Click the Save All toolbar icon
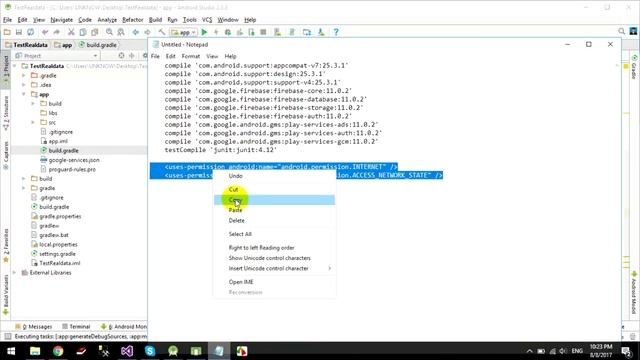 19,32
